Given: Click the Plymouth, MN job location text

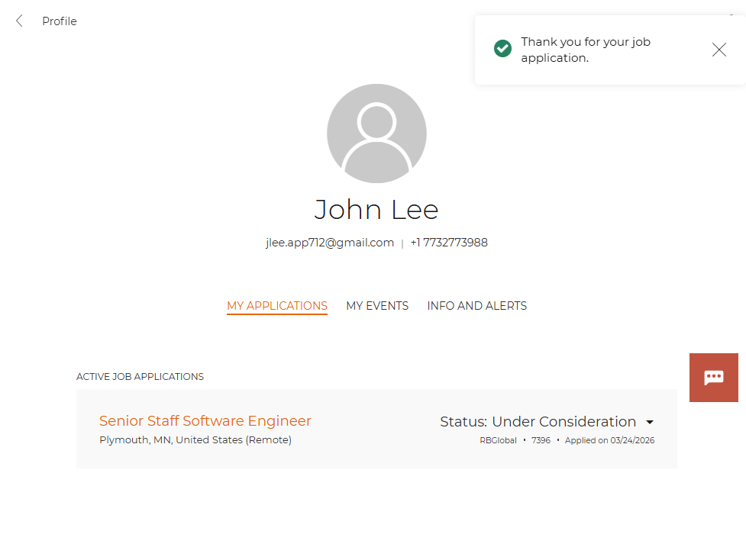Looking at the screenshot, I should pos(195,440).
